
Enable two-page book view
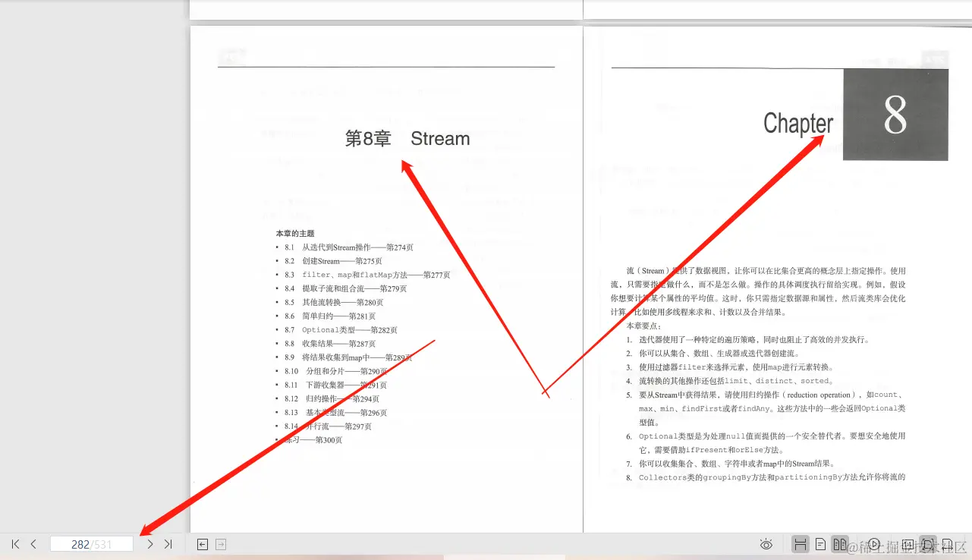[840, 544]
